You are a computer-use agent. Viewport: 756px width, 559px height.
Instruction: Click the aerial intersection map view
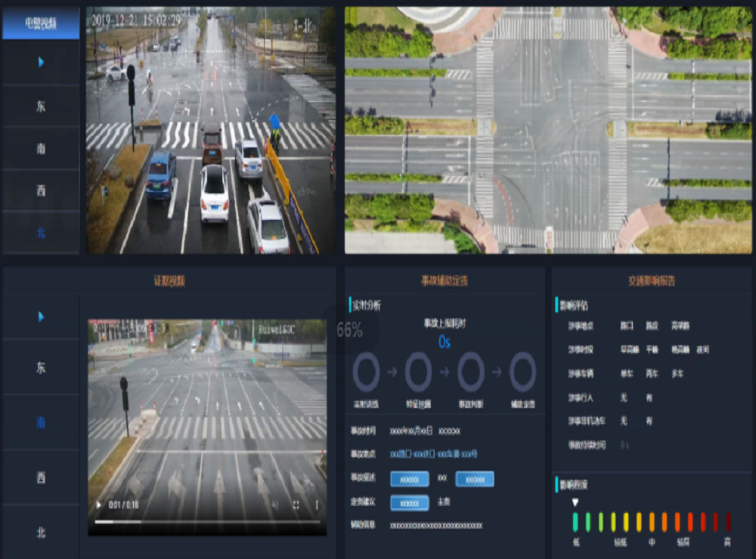[548, 130]
